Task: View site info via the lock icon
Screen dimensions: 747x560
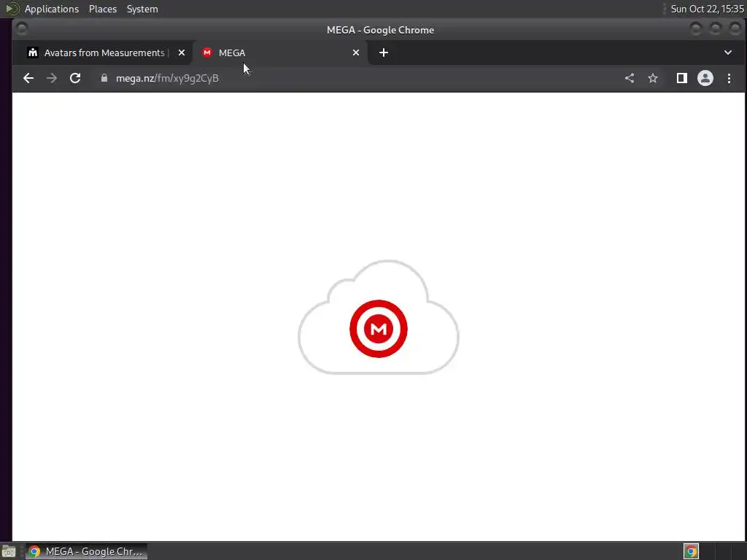Action: click(104, 78)
